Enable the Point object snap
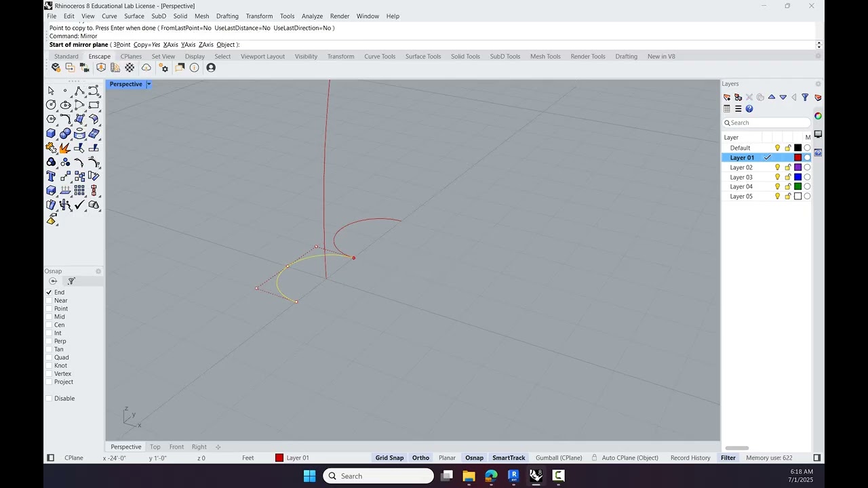Screen dimensions: 868x488 (x=49, y=308)
